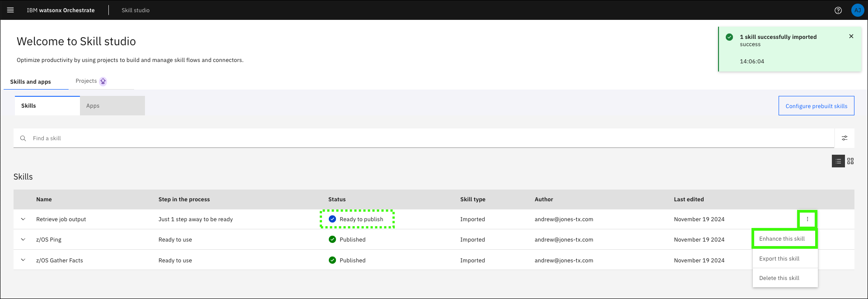This screenshot has height=299, width=868.
Task: Select Delete this skill menu option
Action: point(779,278)
